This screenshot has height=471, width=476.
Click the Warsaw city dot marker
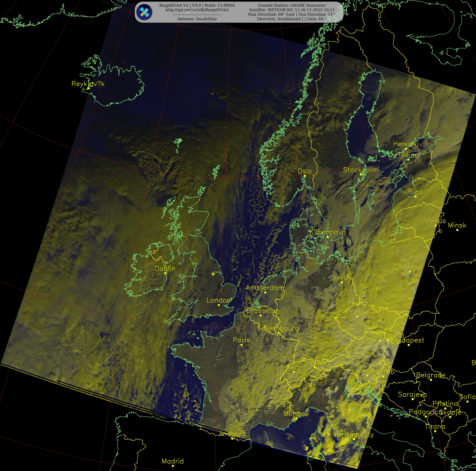[x=410, y=272]
